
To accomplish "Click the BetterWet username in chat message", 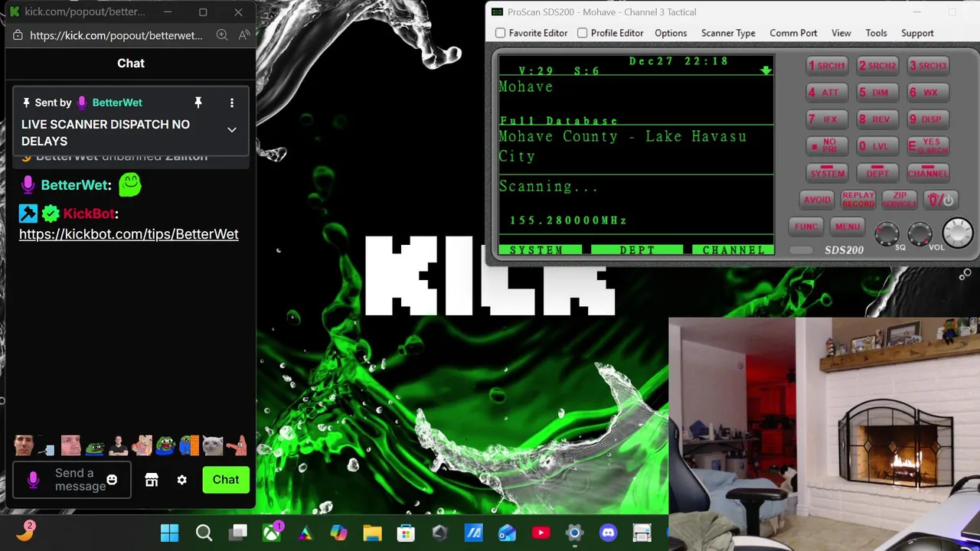I will [76, 185].
